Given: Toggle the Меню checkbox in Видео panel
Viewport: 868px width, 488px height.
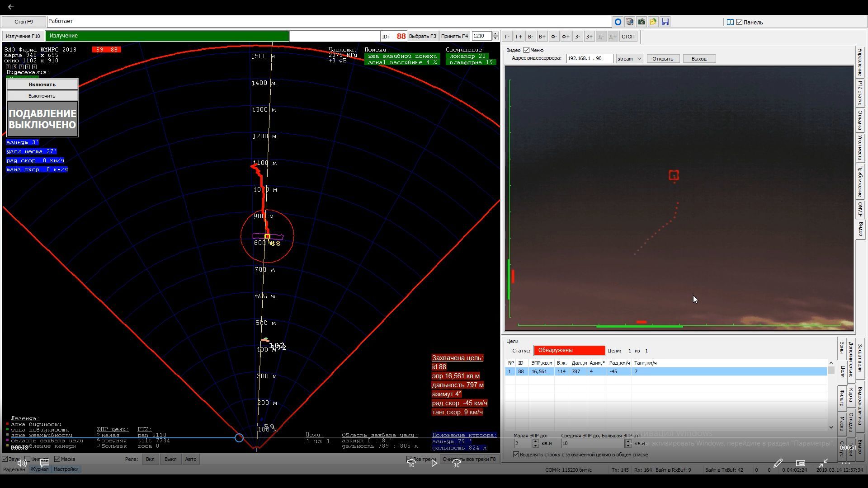Looking at the screenshot, I should coord(526,50).
